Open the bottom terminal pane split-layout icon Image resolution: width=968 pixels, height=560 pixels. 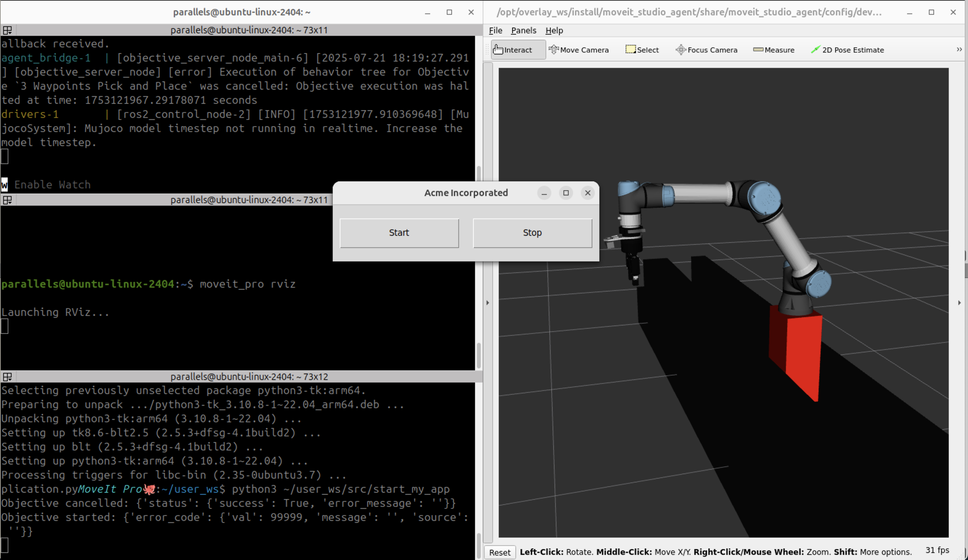(7, 376)
